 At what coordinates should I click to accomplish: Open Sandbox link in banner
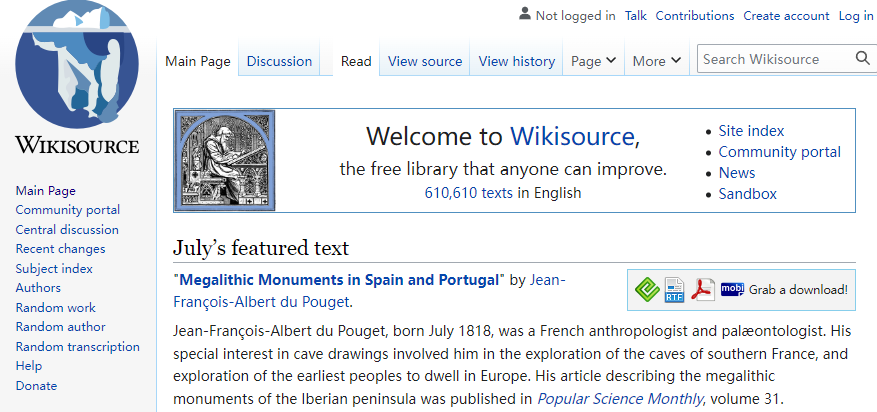coord(747,194)
